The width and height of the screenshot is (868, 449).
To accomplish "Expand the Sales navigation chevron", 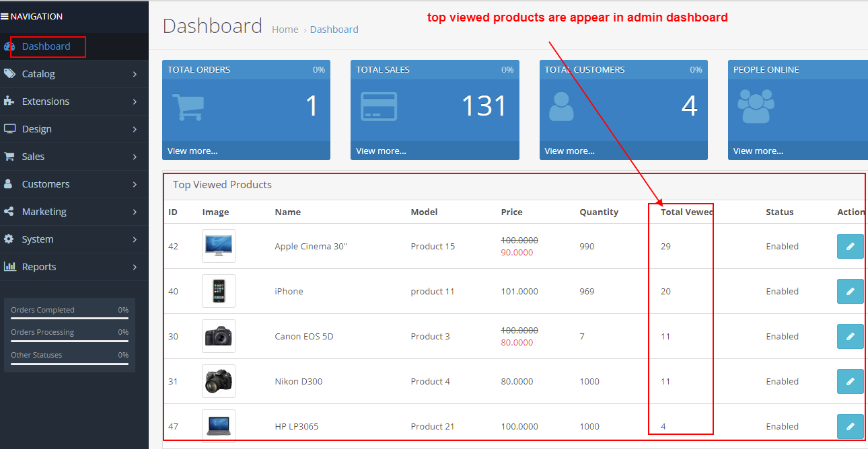I will 135,157.
